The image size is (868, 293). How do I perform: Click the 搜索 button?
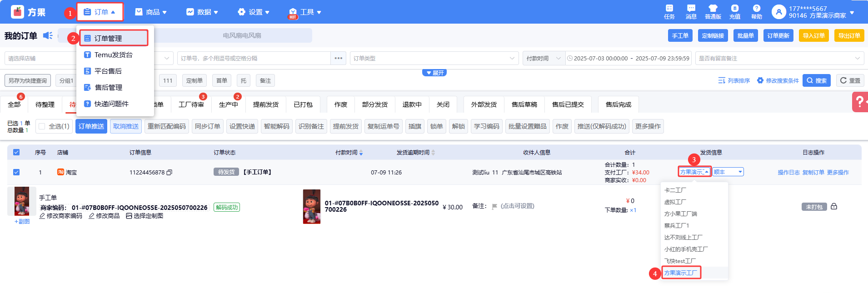tap(817, 80)
